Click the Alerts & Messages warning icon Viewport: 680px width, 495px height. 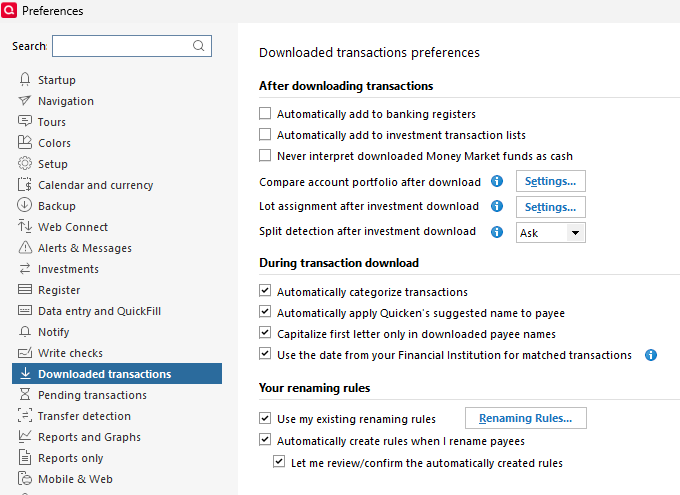(x=25, y=248)
